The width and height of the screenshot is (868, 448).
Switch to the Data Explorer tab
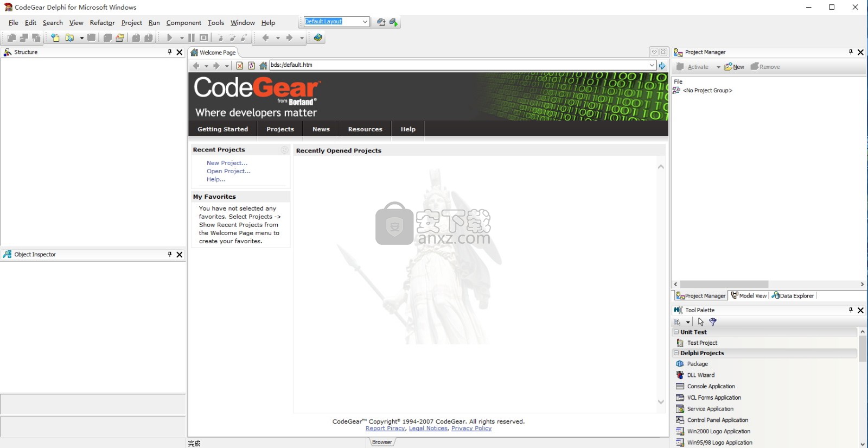point(793,296)
